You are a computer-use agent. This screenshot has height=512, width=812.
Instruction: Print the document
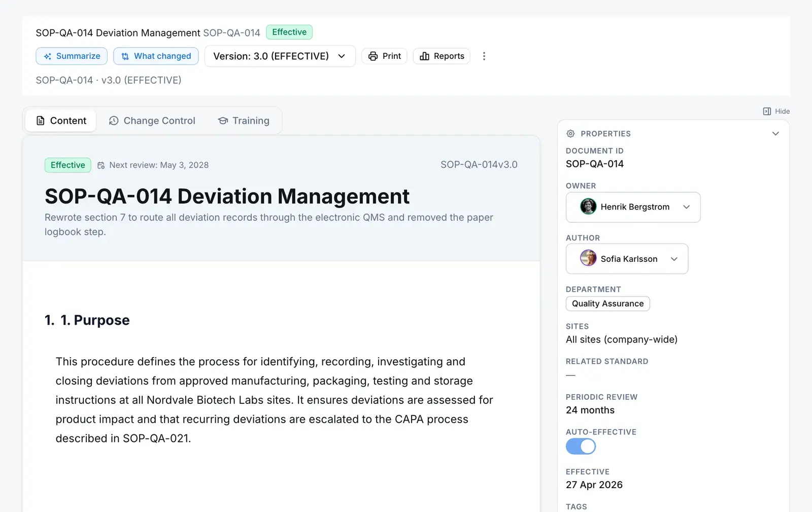pyautogui.click(x=384, y=56)
